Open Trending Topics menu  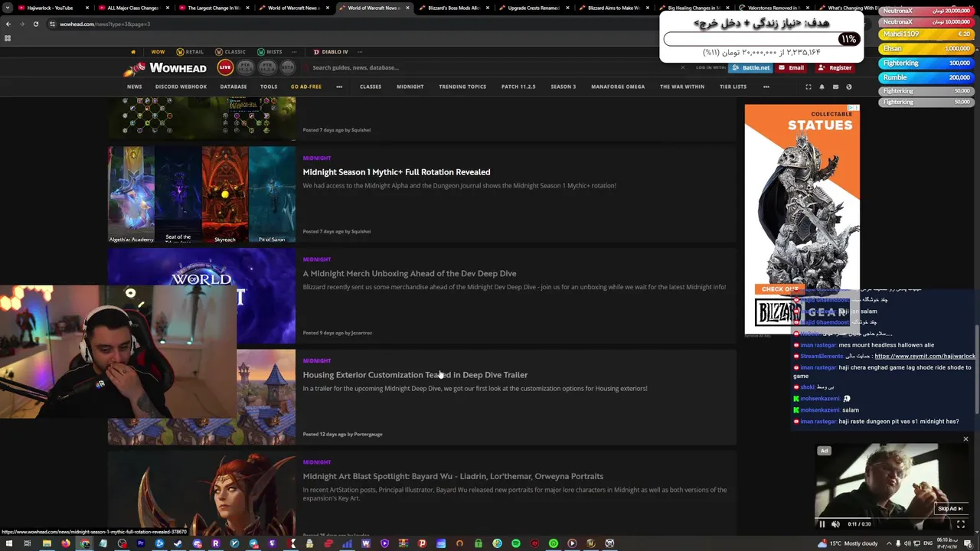[462, 86]
